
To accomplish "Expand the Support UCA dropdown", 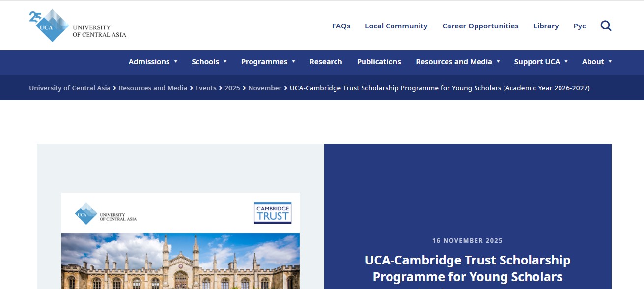I will pyautogui.click(x=537, y=62).
